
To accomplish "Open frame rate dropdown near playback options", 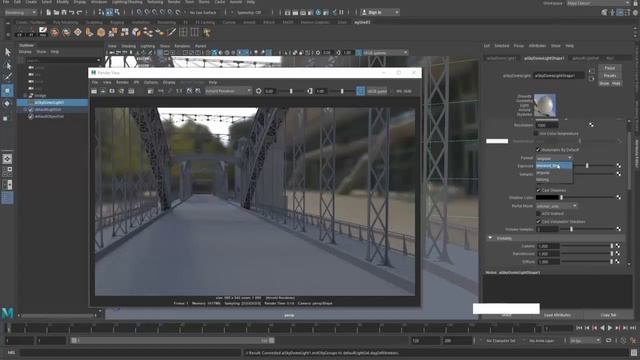I will (x=585, y=340).
